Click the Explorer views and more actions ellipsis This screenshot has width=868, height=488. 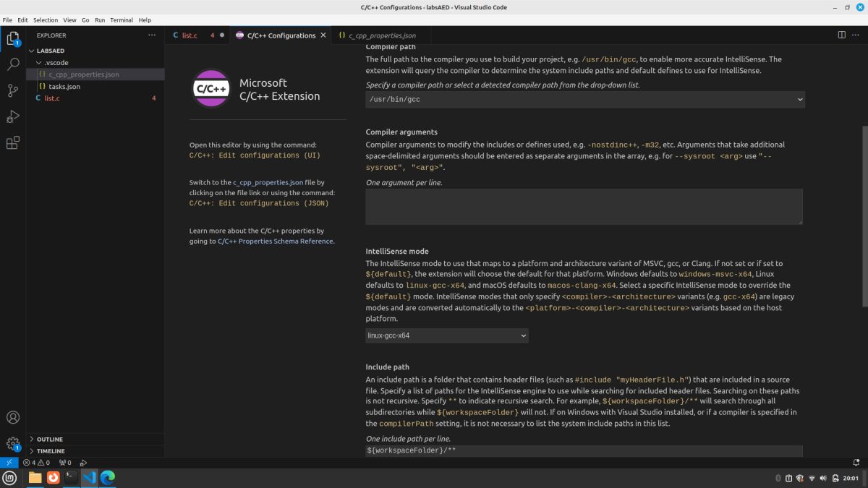tap(152, 35)
